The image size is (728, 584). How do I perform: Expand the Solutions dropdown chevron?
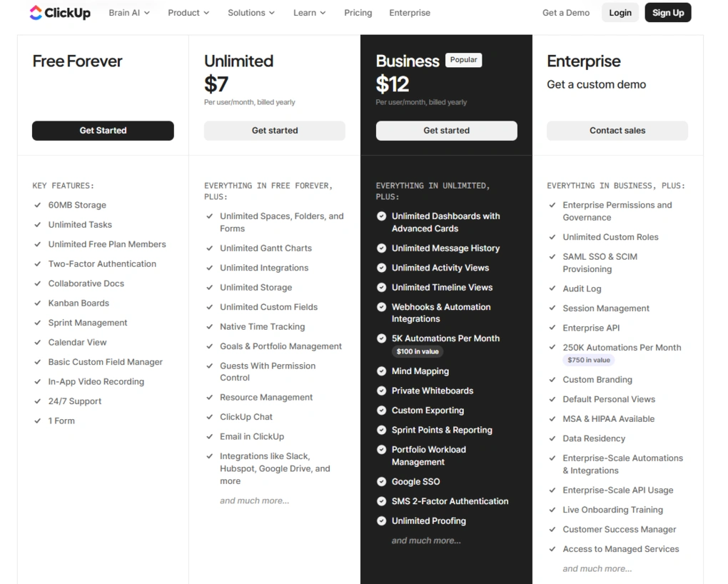point(272,13)
